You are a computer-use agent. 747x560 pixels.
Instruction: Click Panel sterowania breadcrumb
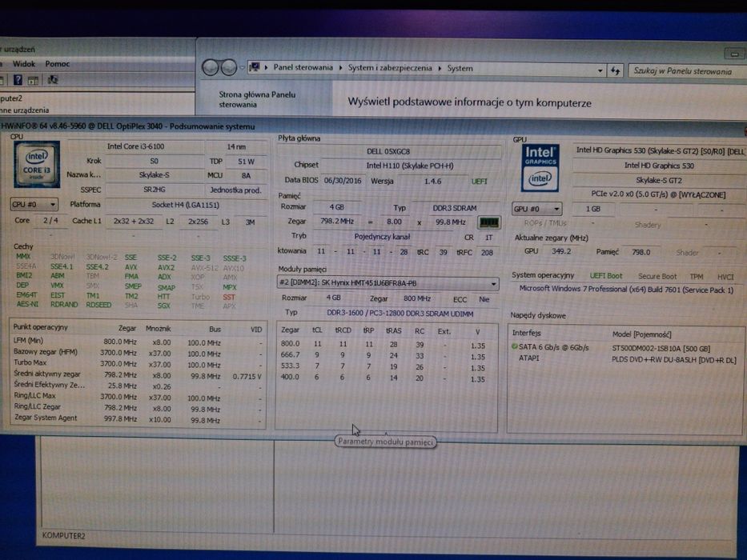coord(303,67)
